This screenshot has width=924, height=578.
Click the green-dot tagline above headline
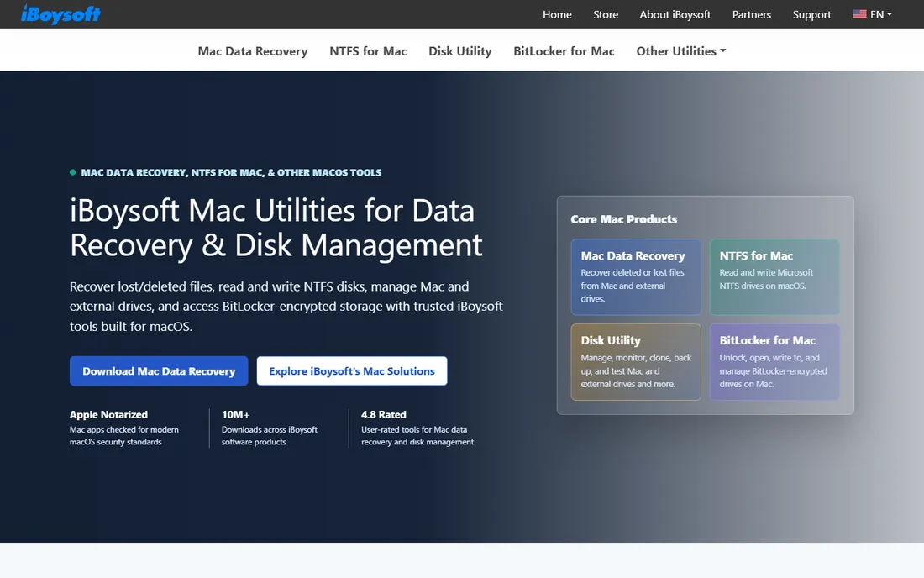pos(226,172)
